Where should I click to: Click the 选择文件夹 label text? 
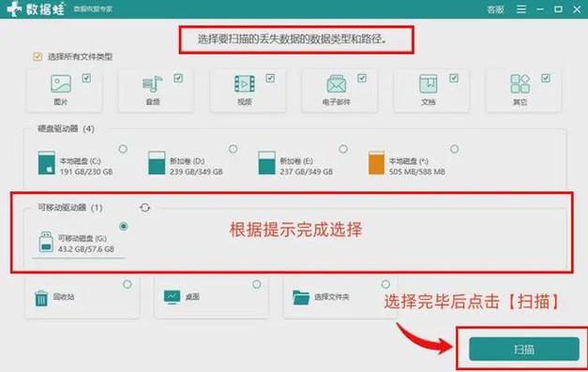331,297
